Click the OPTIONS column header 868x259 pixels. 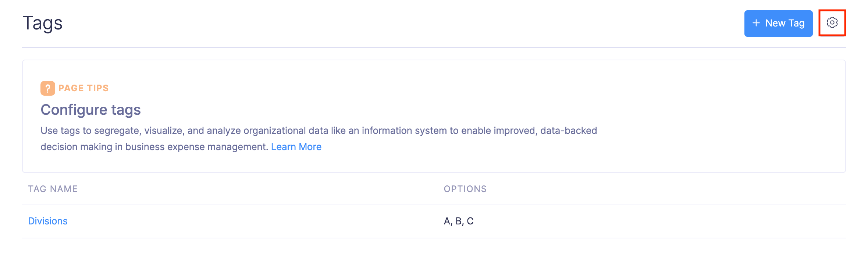pyautogui.click(x=465, y=189)
